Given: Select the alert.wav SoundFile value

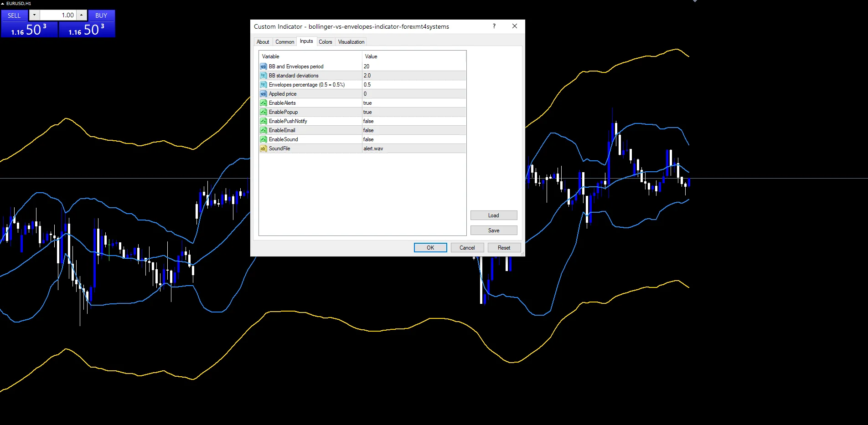Looking at the screenshot, I should 414,148.
